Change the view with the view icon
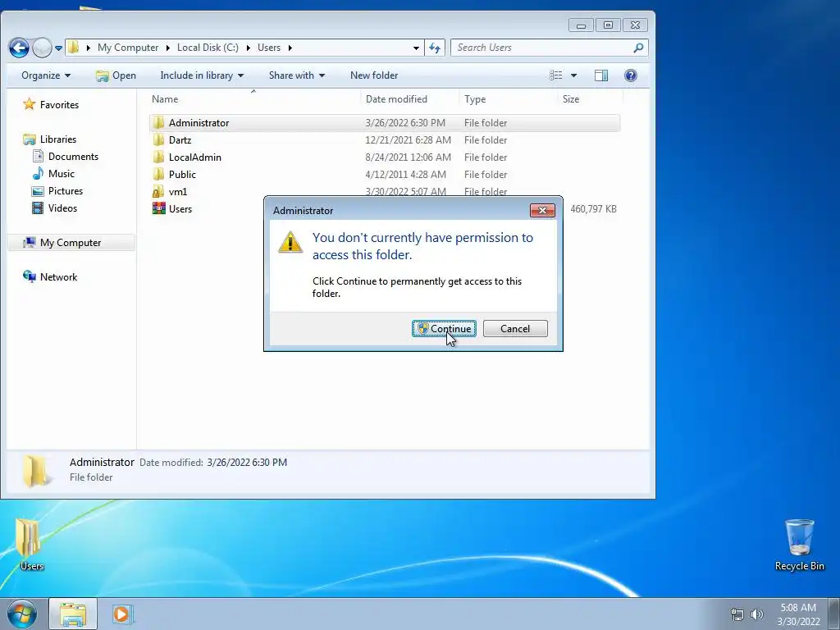 tap(556, 75)
